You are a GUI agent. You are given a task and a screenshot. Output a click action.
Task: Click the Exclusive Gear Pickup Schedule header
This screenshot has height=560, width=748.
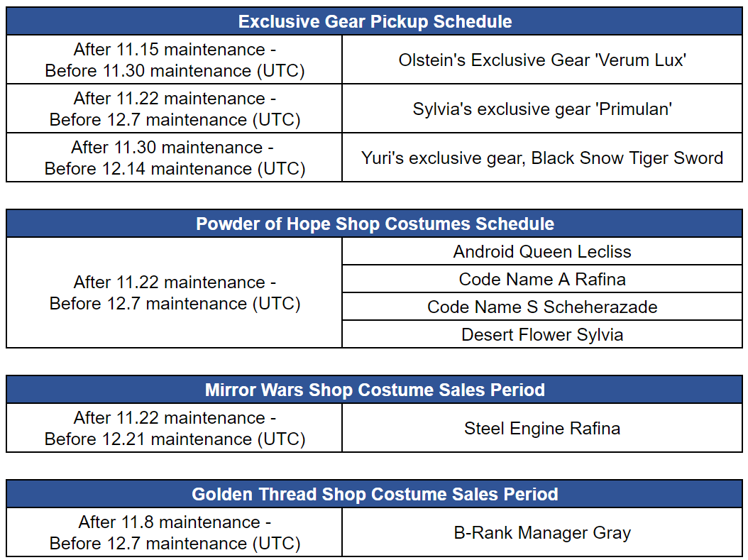tap(375, 21)
